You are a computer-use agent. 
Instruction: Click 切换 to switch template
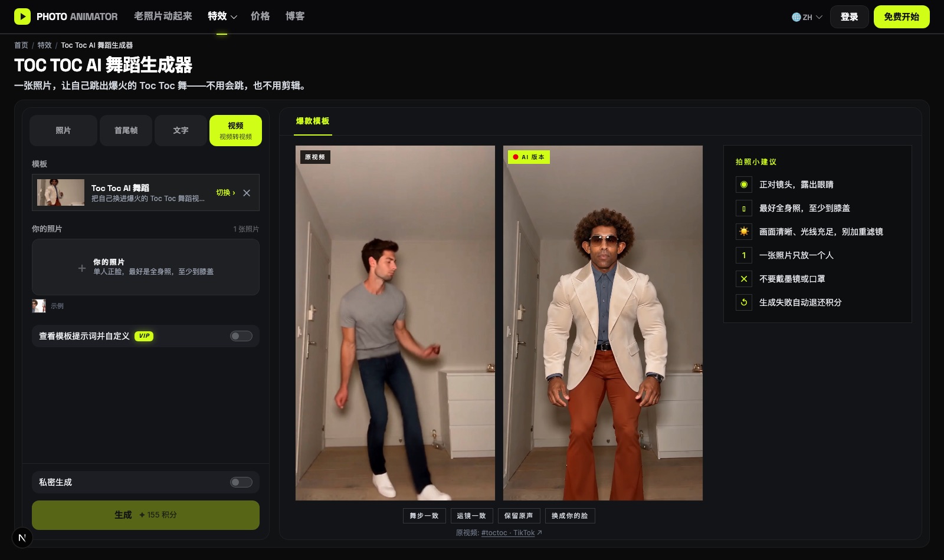pos(225,193)
